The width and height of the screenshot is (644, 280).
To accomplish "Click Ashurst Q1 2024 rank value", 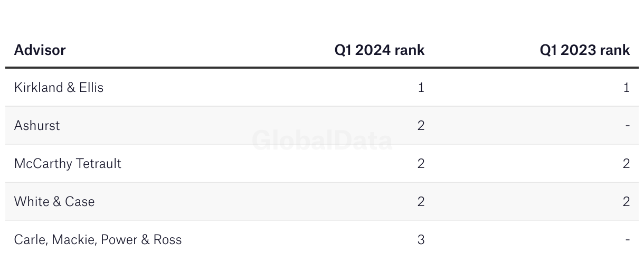I will (421, 125).
